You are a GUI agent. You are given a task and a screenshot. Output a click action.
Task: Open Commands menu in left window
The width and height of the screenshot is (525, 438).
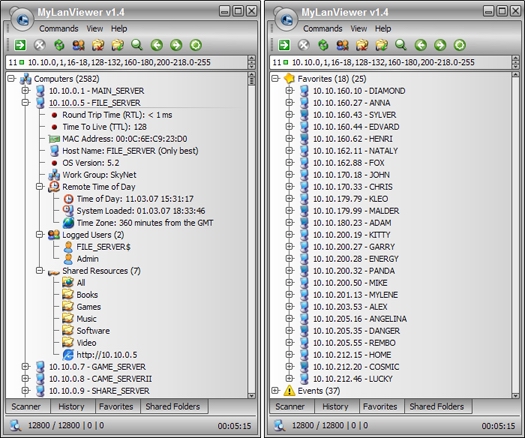pyautogui.click(x=59, y=28)
